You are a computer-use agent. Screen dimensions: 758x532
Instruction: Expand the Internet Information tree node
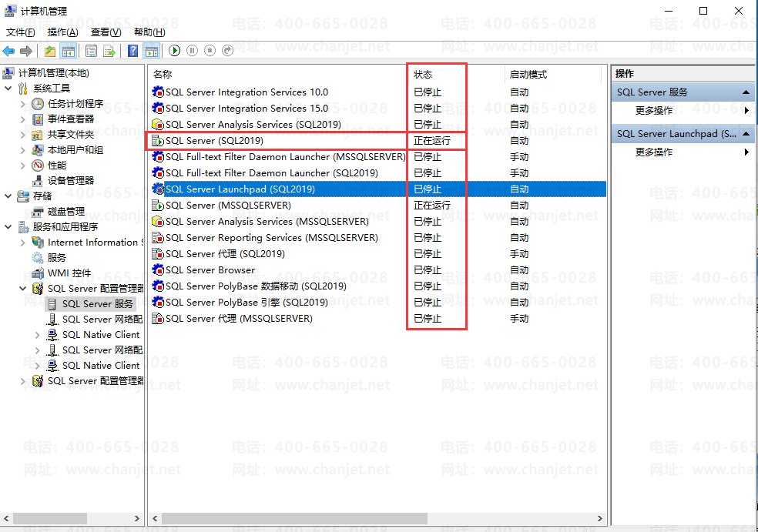22,243
